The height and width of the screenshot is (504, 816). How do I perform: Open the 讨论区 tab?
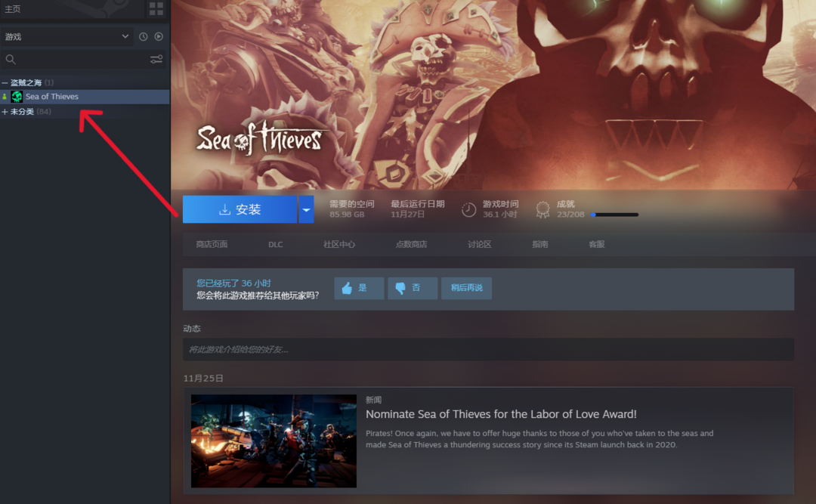tap(479, 244)
